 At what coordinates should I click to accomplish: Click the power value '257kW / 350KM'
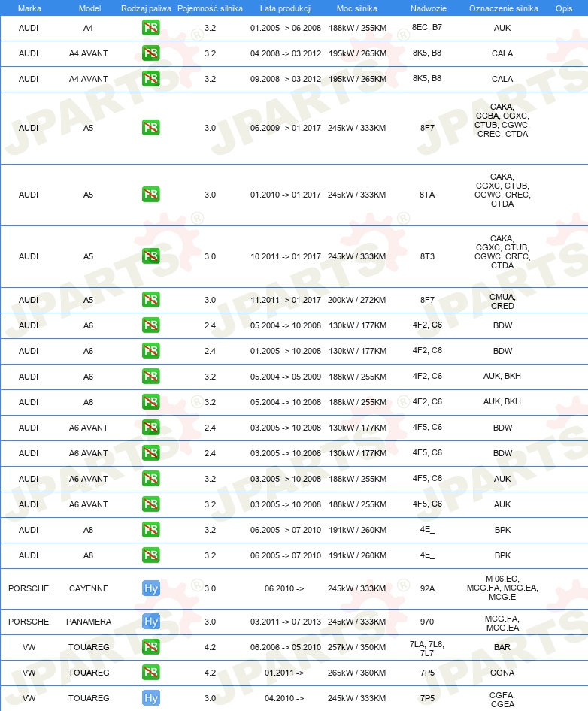[356, 647]
